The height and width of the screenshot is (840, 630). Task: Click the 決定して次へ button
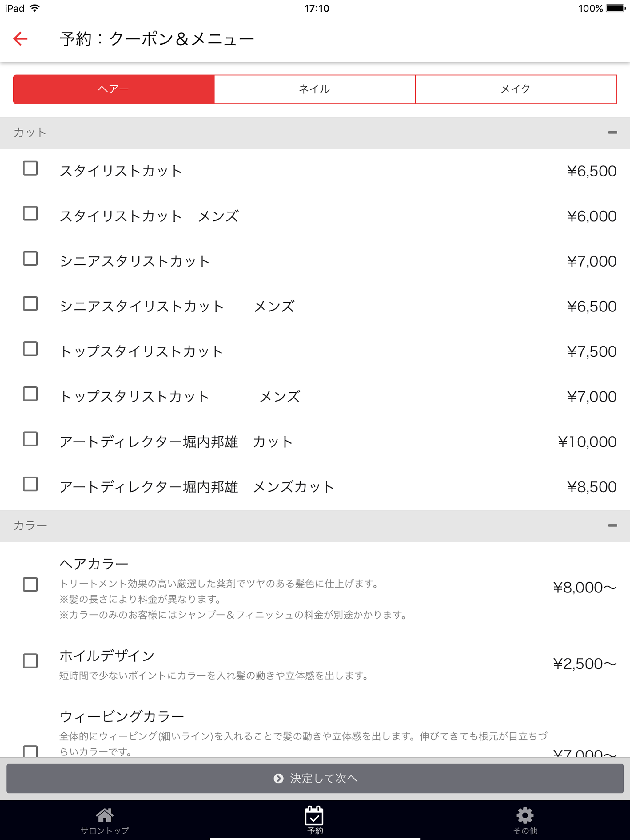click(x=315, y=779)
